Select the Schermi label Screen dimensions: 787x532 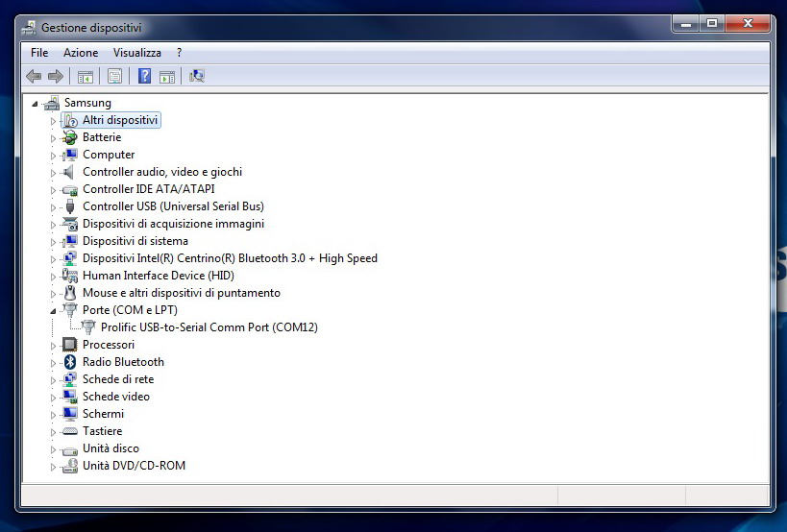pos(103,414)
